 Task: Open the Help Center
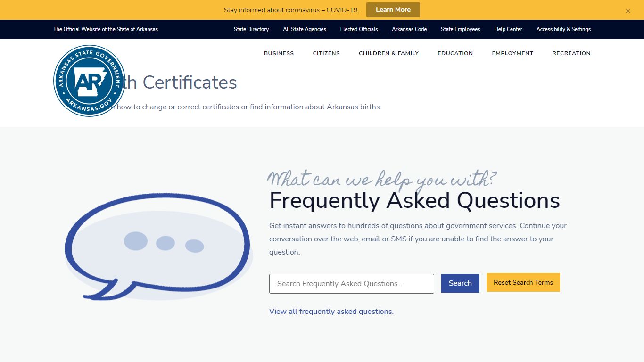(x=508, y=29)
